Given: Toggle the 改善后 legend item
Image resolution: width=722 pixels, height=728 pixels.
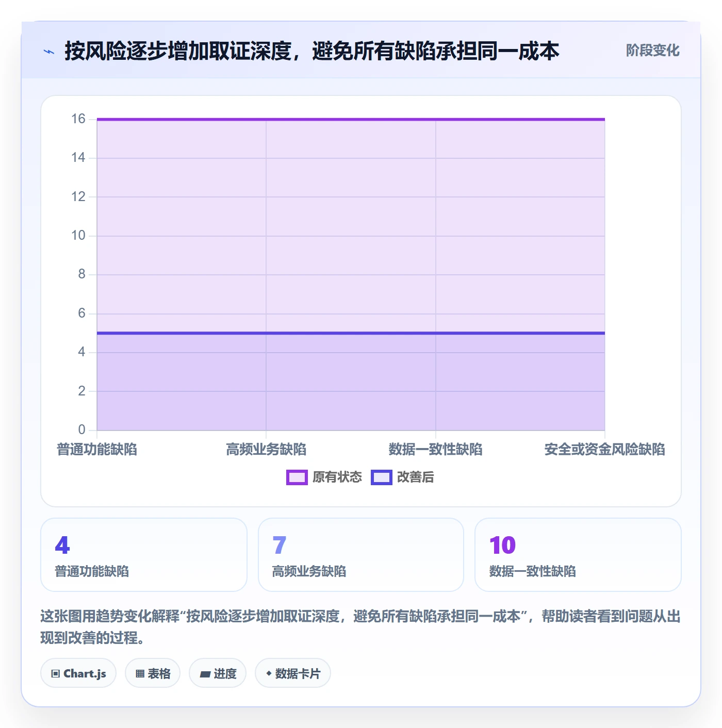Looking at the screenshot, I should 402,477.
